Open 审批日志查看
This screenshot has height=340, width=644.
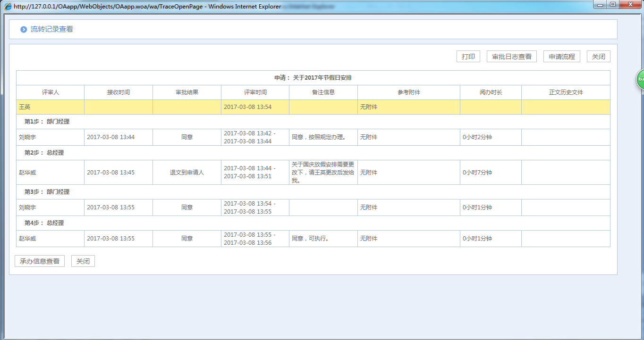coord(512,57)
